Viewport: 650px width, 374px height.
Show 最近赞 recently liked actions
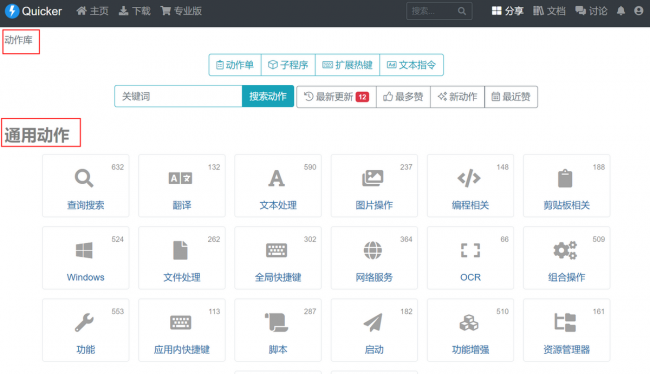click(511, 97)
